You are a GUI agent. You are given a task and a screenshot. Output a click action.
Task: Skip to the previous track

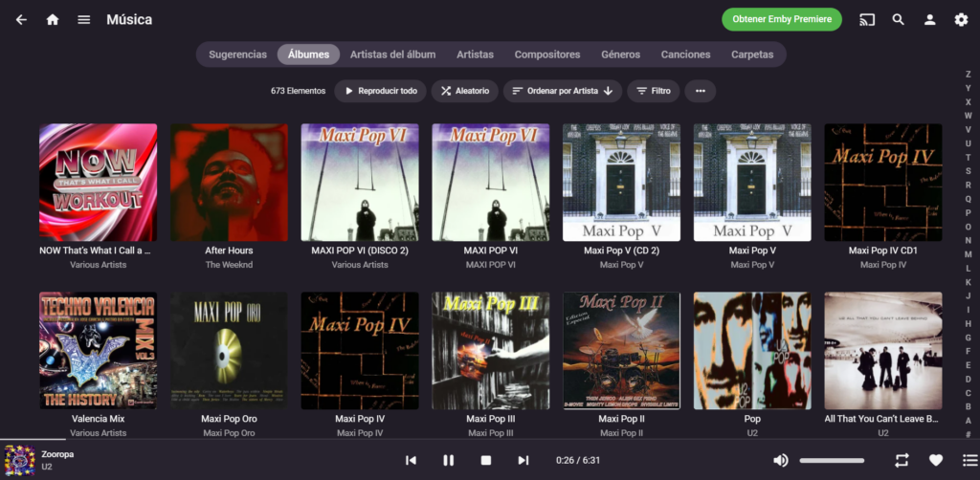411,461
